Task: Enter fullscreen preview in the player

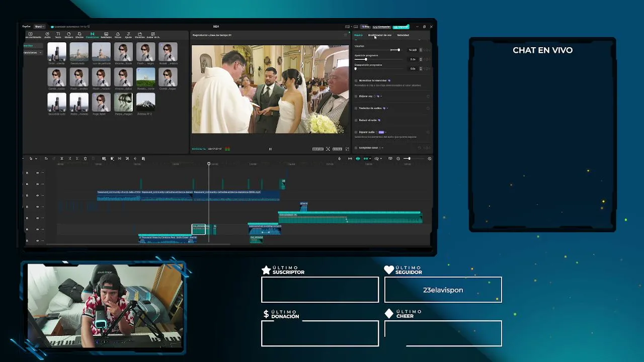Action: [347, 149]
